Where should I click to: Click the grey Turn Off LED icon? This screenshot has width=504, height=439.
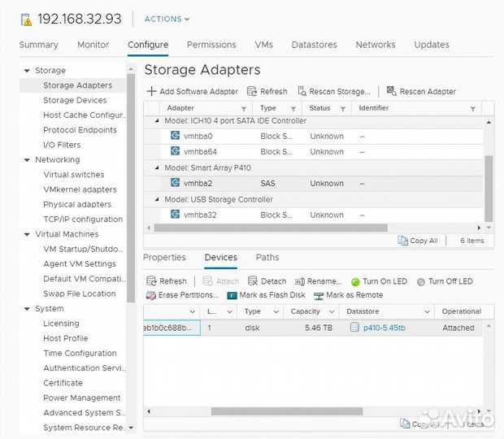[x=421, y=282]
